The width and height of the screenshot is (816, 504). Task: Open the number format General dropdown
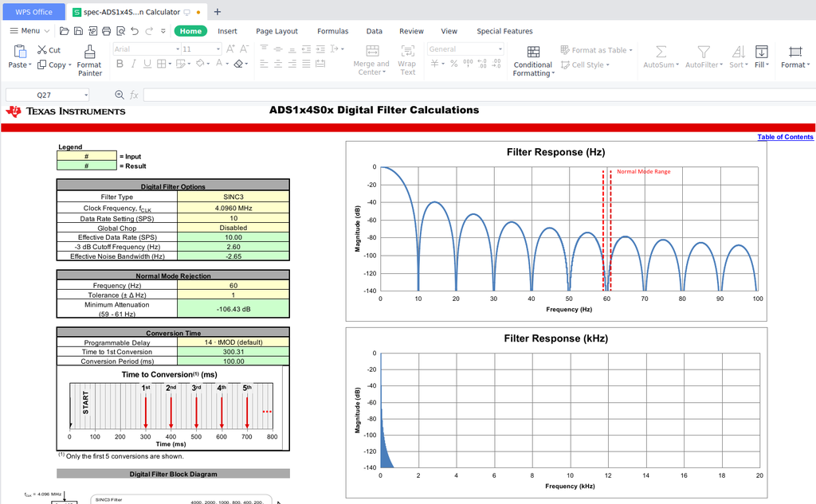465,48
